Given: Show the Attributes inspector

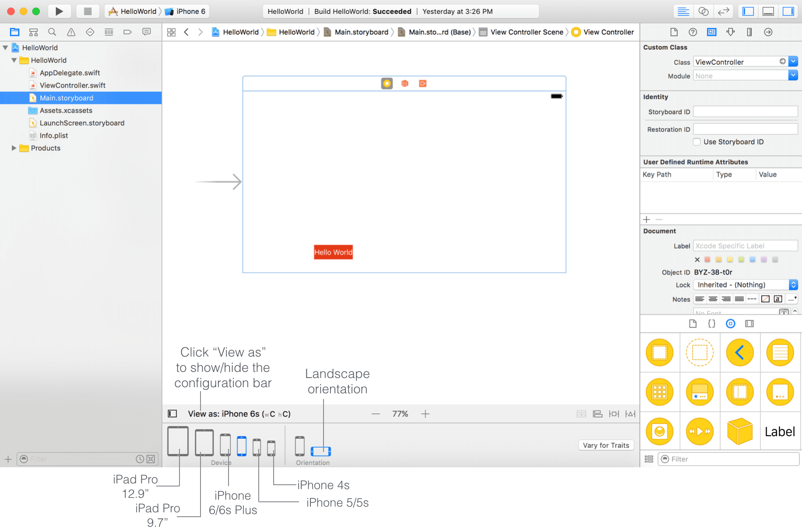Looking at the screenshot, I should point(730,32).
